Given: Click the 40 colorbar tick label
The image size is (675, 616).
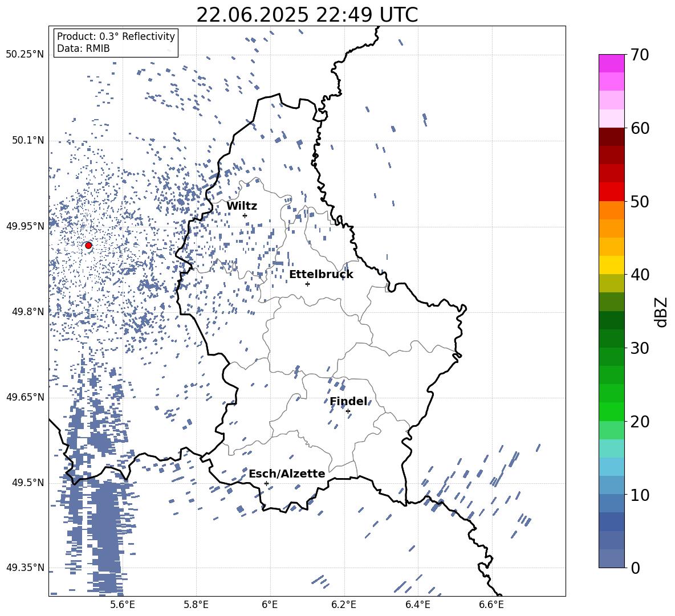Looking at the screenshot, I should pos(640,275).
